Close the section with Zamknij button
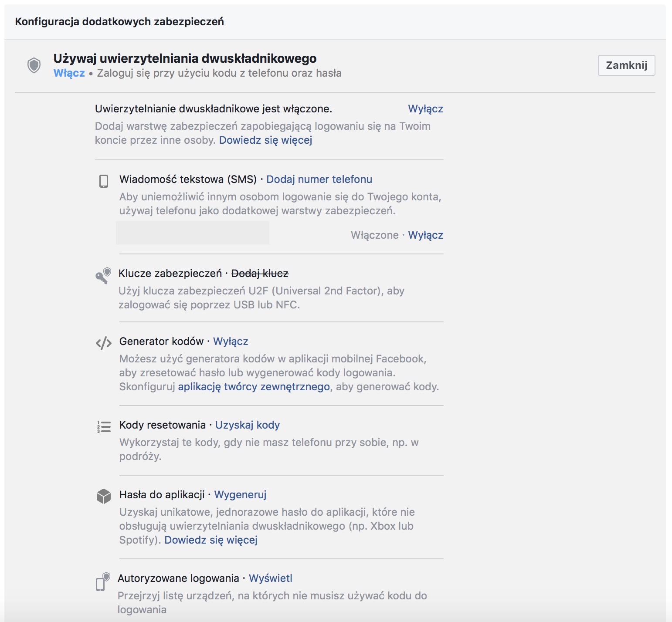Viewport: 672px width, 622px height. tap(626, 65)
